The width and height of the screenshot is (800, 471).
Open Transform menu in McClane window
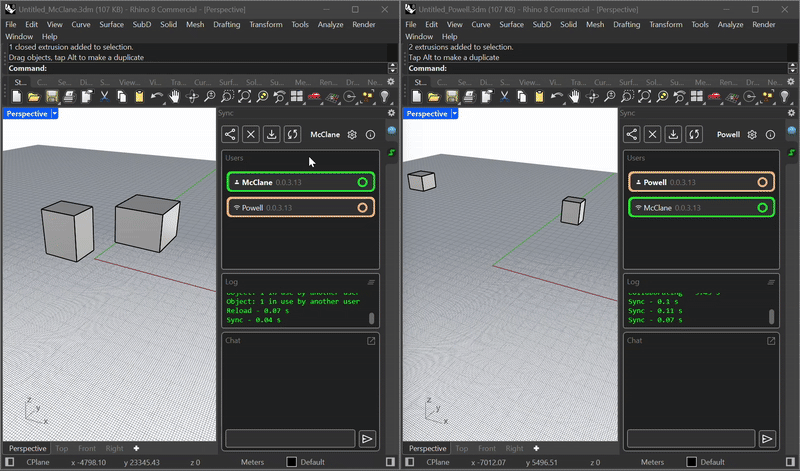pyautogui.click(x=266, y=24)
